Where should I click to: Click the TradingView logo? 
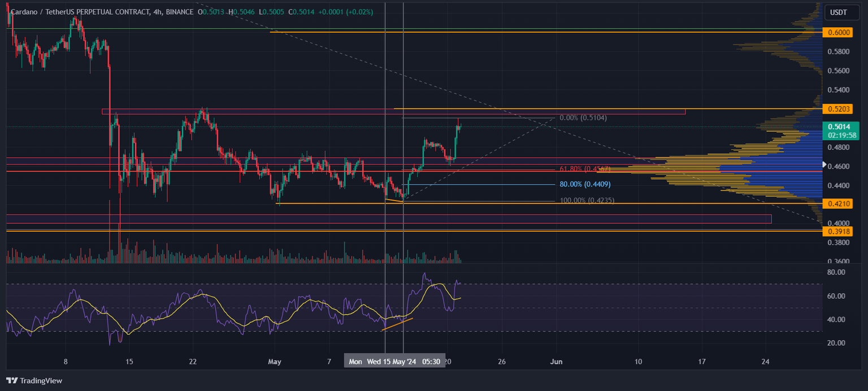pos(34,380)
